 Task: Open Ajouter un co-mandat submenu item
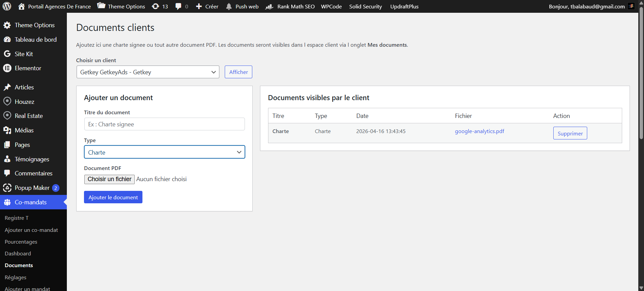[31, 230]
